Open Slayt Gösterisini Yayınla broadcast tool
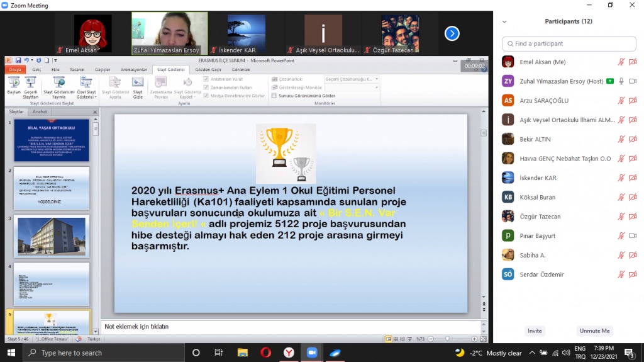Image resolution: width=644 pixels, height=362 pixels. (59, 85)
